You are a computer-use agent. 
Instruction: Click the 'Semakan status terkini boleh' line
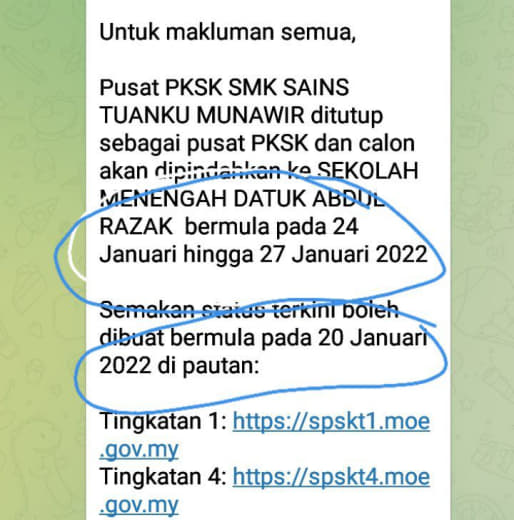click(x=249, y=310)
